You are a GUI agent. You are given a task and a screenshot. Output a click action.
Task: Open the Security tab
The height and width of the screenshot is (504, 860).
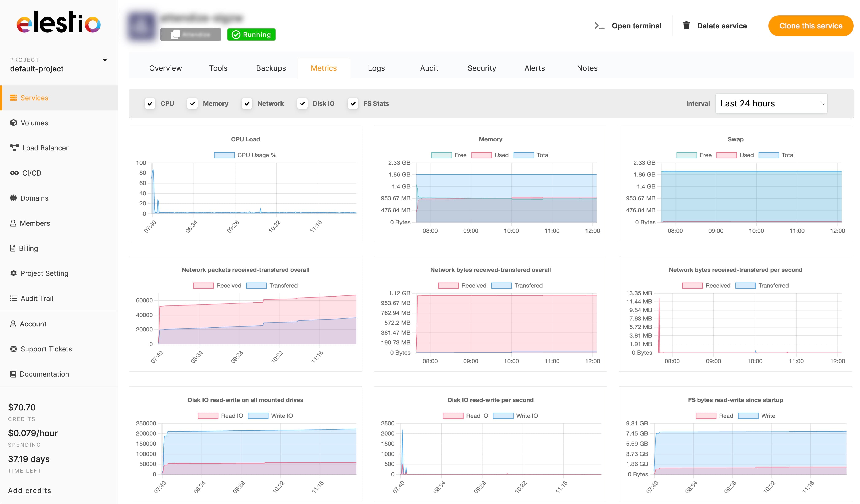point(481,68)
